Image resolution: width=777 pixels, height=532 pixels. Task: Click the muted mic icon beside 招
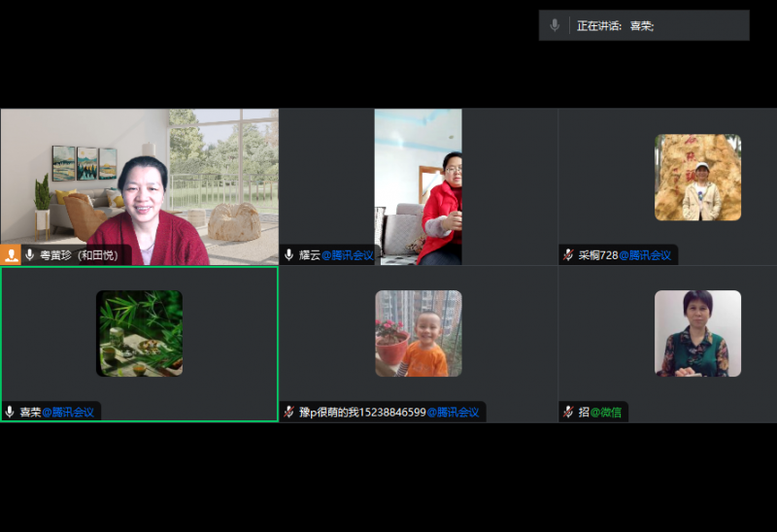click(568, 412)
